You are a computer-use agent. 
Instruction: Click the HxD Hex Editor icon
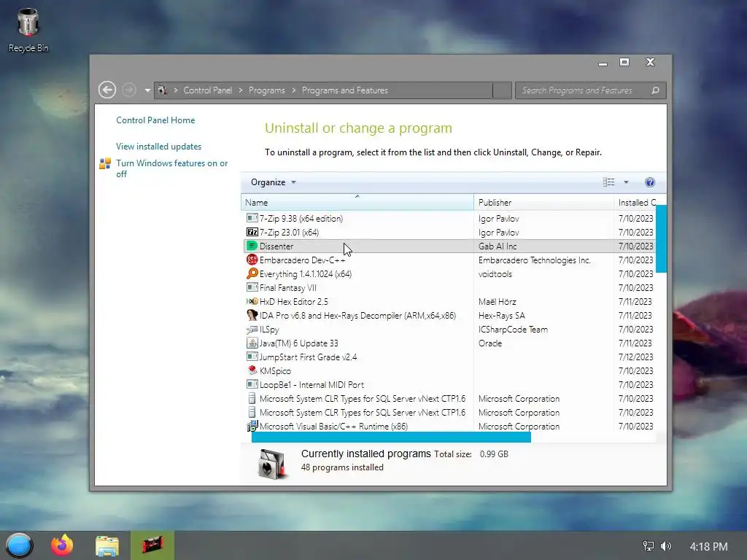(x=252, y=301)
